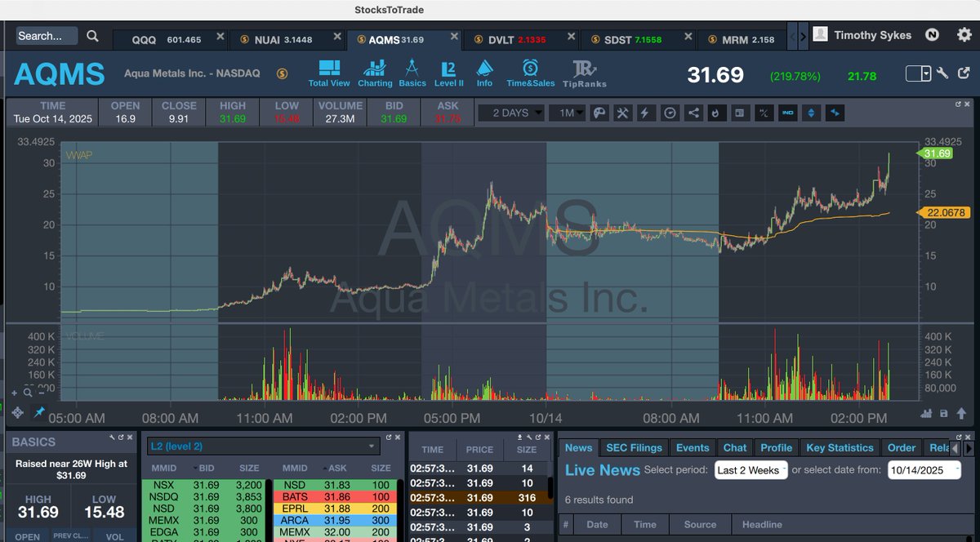This screenshot has width=980, height=542.
Task: Toggle the layout selector box near price
Action: point(919,73)
